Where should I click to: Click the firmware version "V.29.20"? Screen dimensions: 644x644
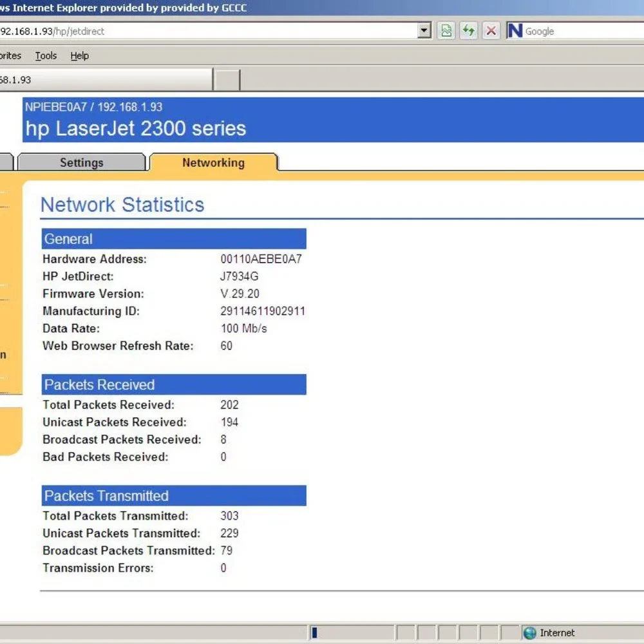pos(240,293)
